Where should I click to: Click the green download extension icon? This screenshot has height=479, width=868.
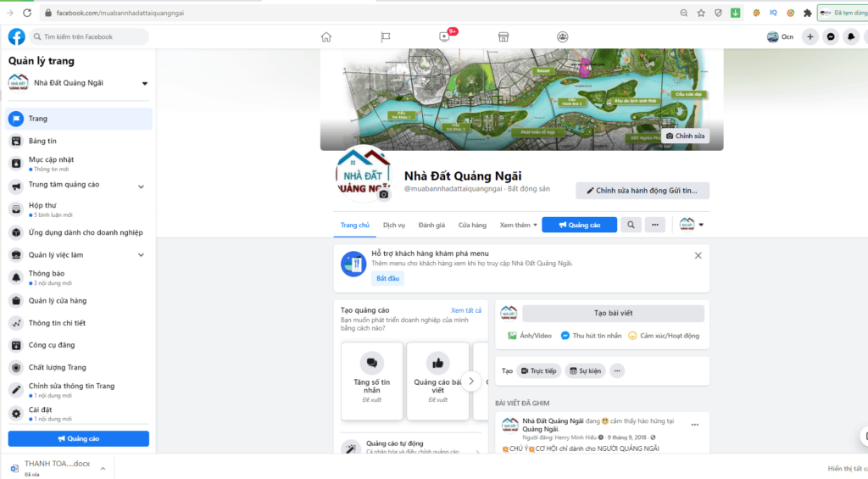point(735,13)
